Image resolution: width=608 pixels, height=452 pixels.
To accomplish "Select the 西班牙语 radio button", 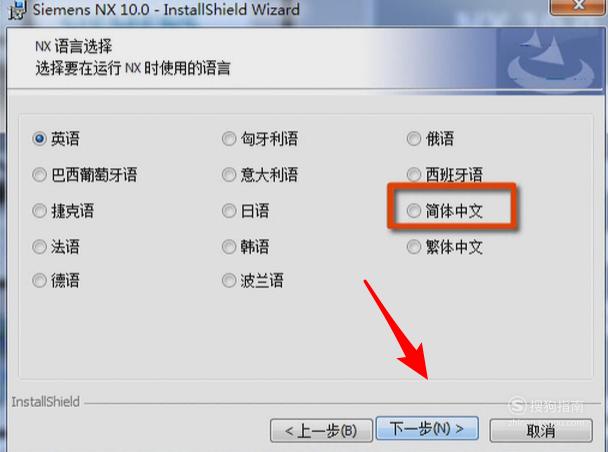I will tap(414, 175).
